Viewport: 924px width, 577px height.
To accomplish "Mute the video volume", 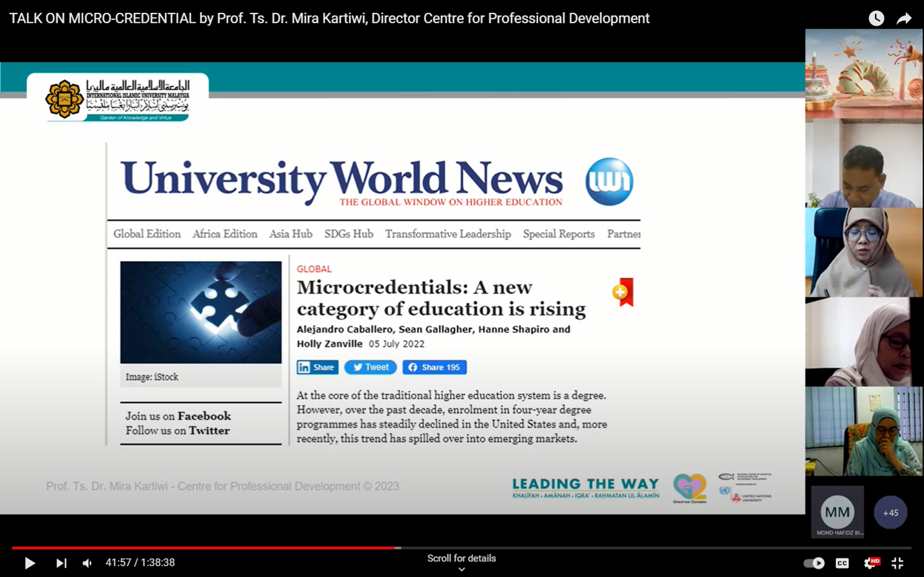I will (87, 563).
